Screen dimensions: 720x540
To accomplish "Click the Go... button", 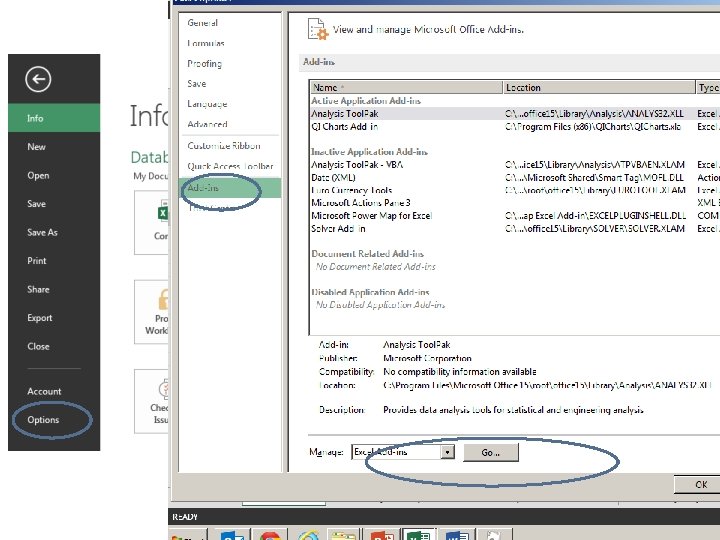I will pos(490,452).
